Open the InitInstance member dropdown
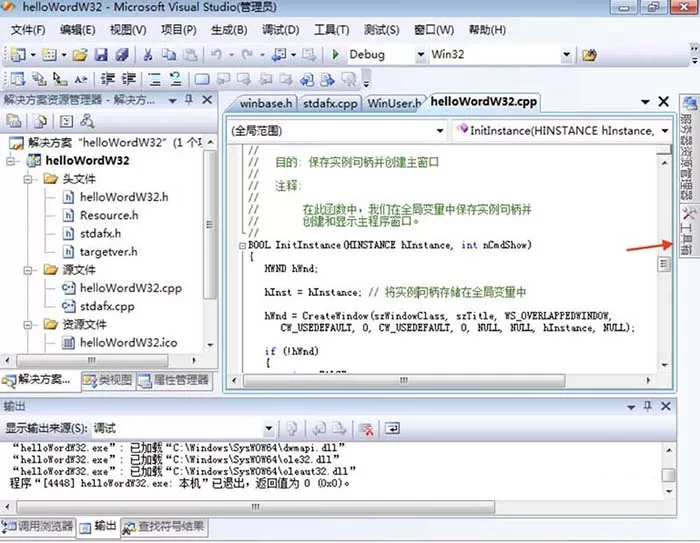Image resolution: width=700 pixels, height=543 pixels. click(665, 131)
